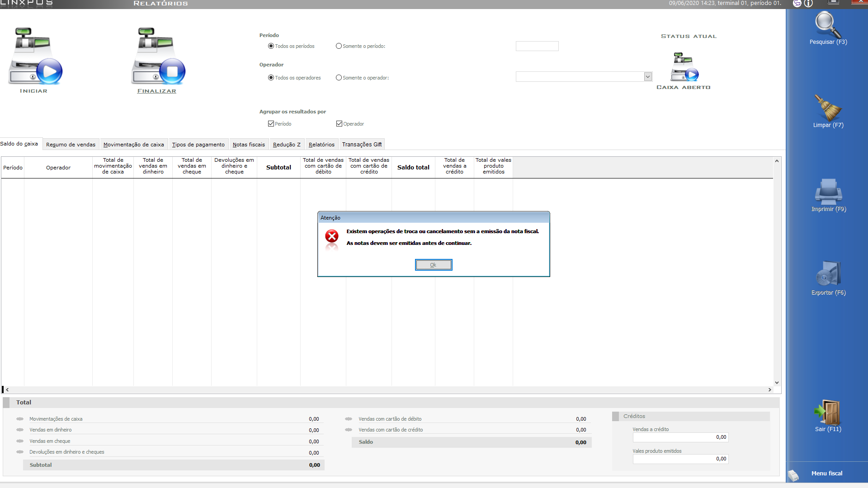Image resolution: width=868 pixels, height=488 pixels.
Task: Open the Menu fiscal icon
Action: pos(794,474)
